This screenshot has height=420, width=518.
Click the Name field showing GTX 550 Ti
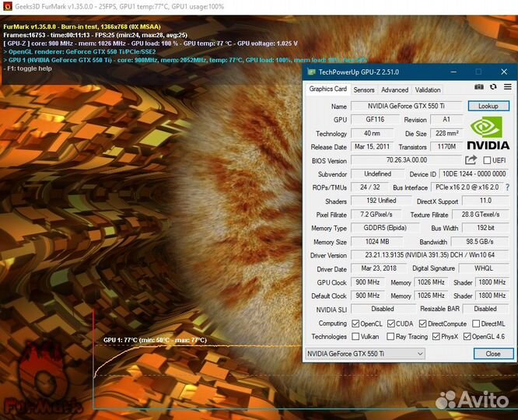pyautogui.click(x=406, y=106)
